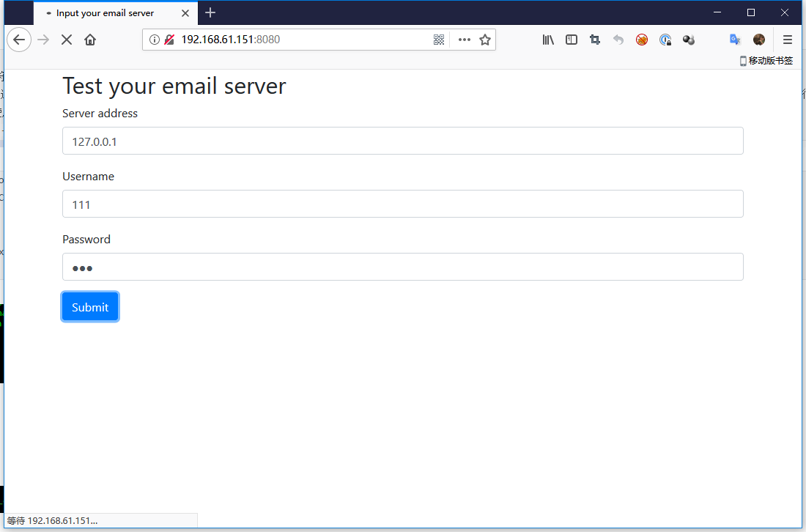Open a new tab with the plus button
The height and width of the screenshot is (532, 806).
click(210, 12)
